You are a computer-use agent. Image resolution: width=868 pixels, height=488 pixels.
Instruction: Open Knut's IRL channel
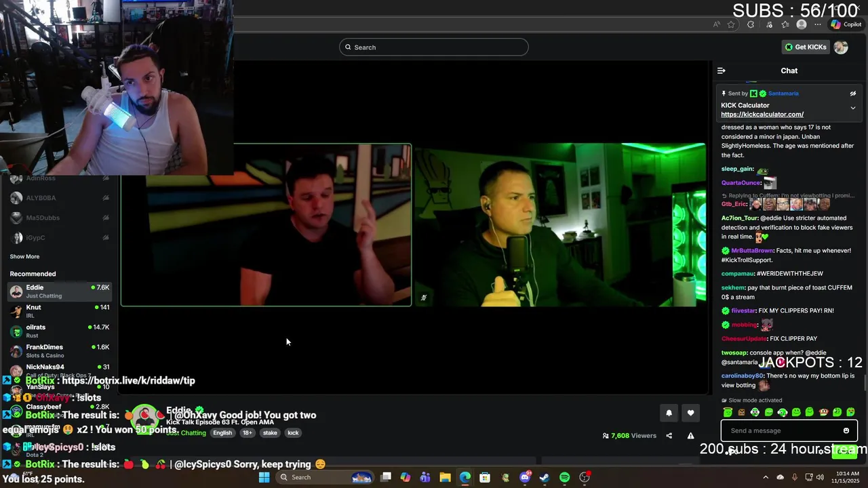(60, 311)
